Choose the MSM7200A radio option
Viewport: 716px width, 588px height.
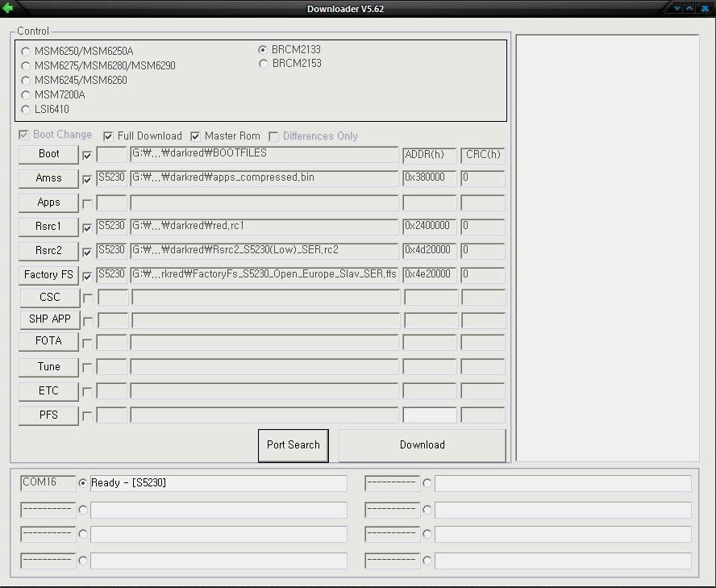pos(26,95)
